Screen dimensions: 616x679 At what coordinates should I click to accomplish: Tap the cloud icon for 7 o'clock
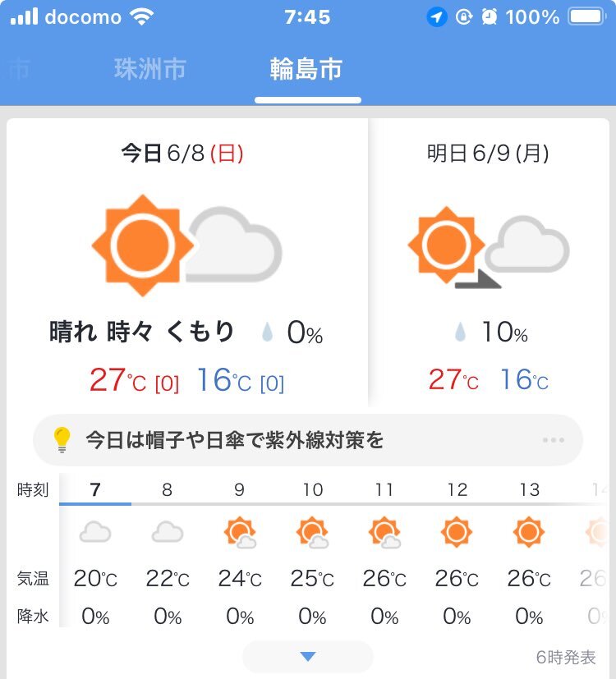[95, 533]
